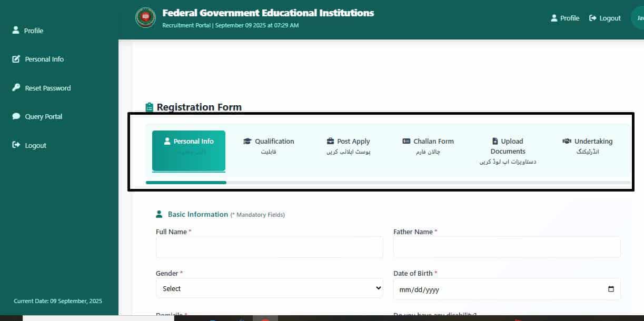
Task: Click the calendar icon in Date of Birth
Action: pyautogui.click(x=611, y=289)
